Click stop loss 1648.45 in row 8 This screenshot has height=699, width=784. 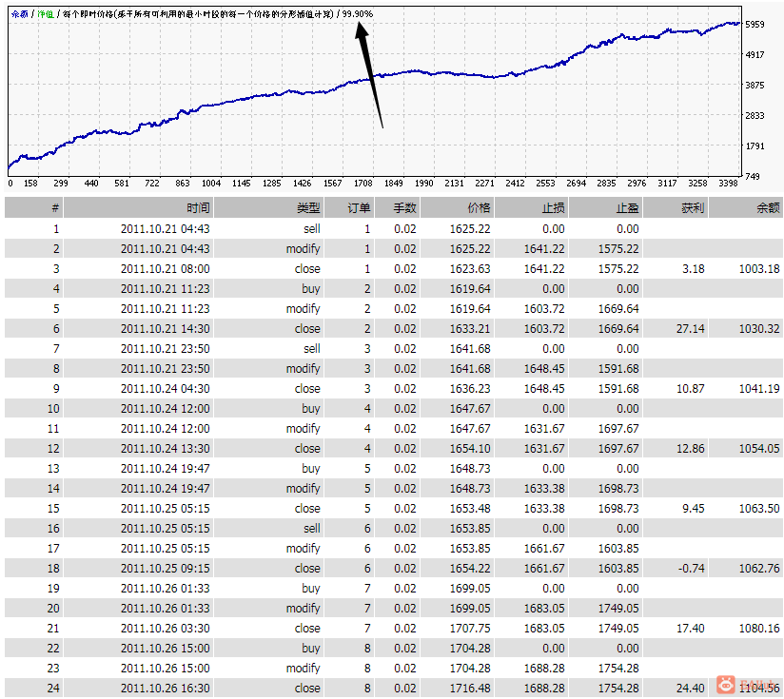[544, 369]
